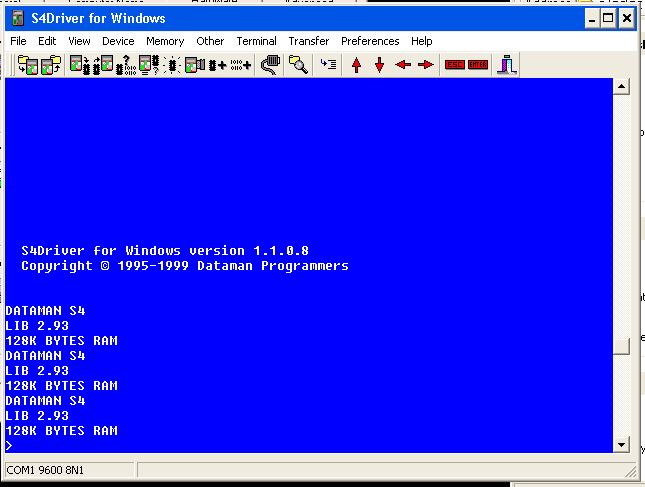Screen dimensions: 645x487
Task: Open the Memory menu
Action: [x=165, y=41]
